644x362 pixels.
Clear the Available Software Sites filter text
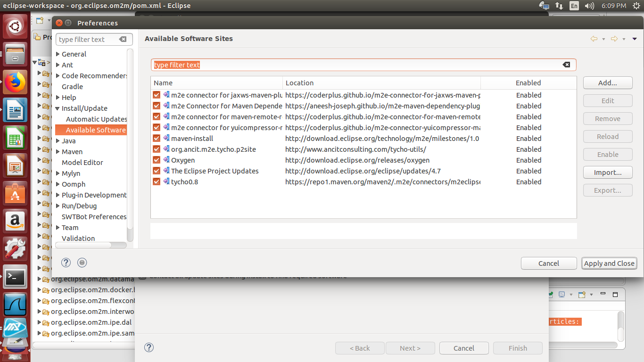(566, 65)
